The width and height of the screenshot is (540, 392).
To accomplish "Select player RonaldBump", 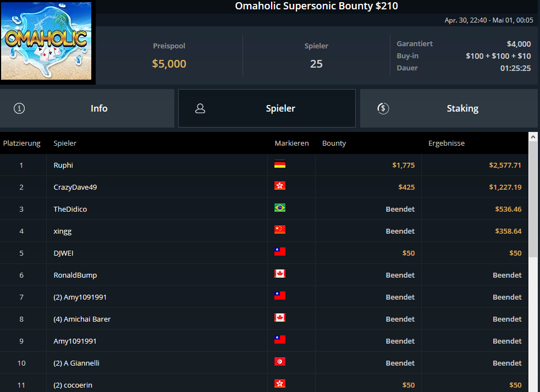I will point(75,275).
